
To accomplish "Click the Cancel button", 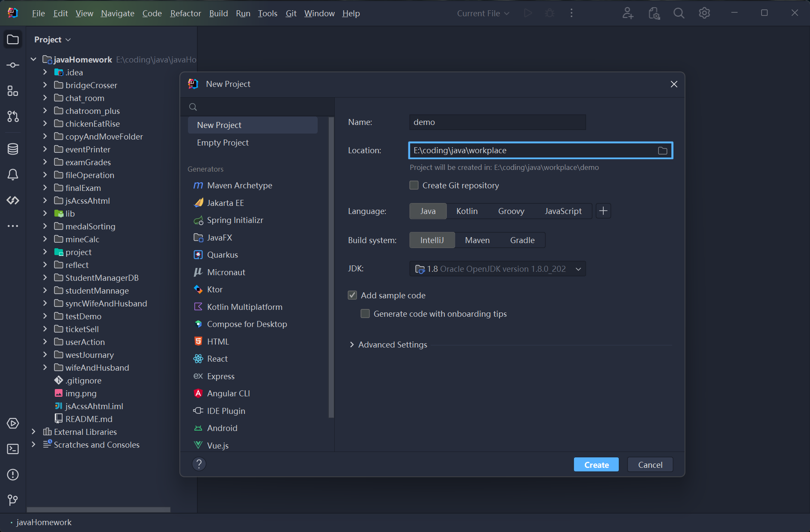I will 650,465.
